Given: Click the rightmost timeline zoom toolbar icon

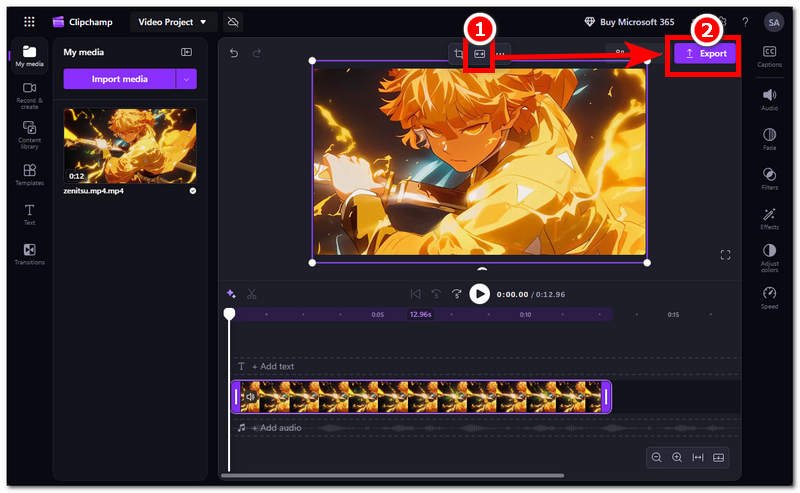Looking at the screenshot, I should click(718, 457).
